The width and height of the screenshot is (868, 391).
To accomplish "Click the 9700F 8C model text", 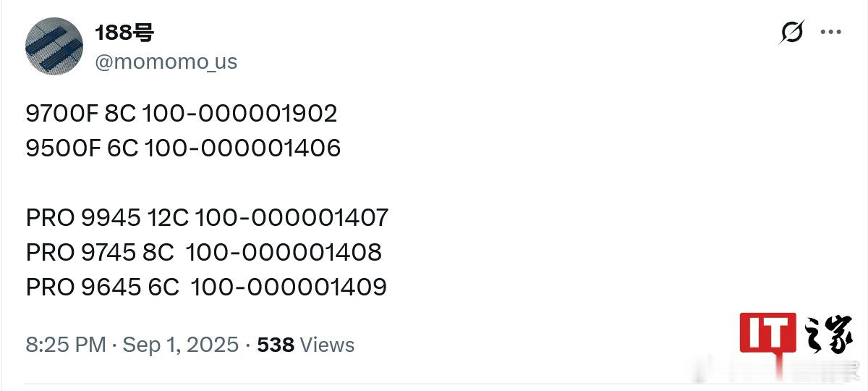I will [x=81, y=114].
